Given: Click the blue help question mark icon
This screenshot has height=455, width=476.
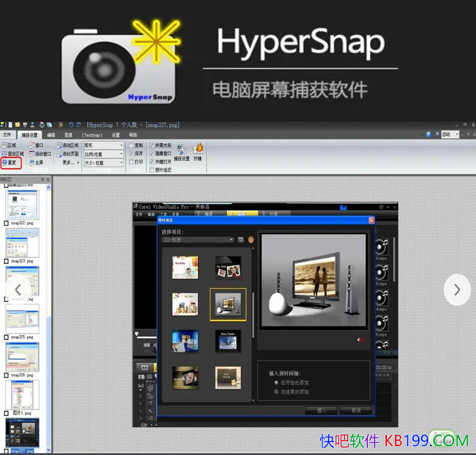Looking at the screenshot, I should click(x=428, y=135).
